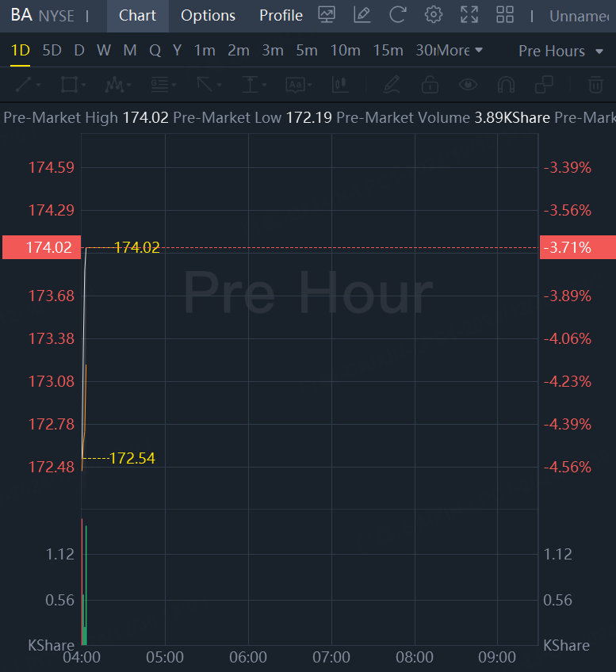Screen dimensions: 616x672
Task: Select the 1D period button
Action: (x=20, y=51)
